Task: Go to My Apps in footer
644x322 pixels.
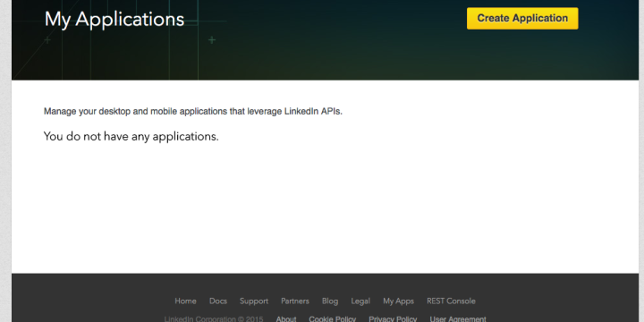Action: tap(398, 301)
